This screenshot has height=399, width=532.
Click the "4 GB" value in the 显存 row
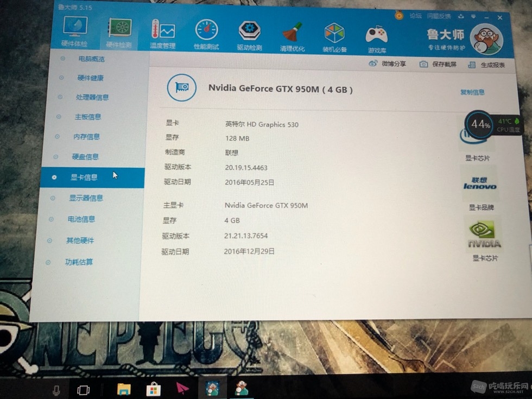pyautogui.click(x=232, y=220)
